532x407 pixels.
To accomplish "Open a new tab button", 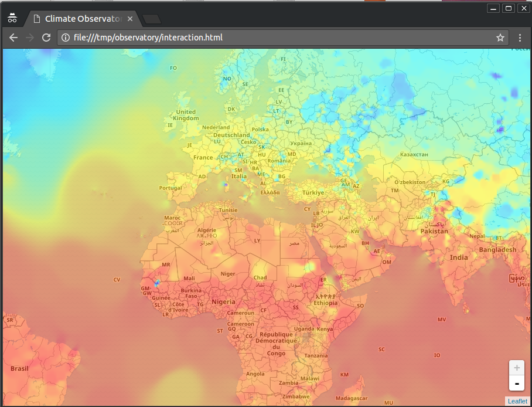I will 152,19.
